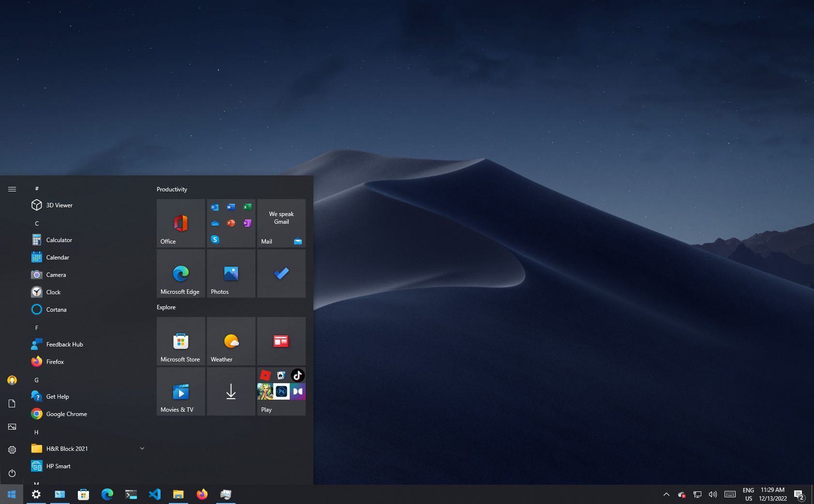Show hidden icons in the system tray
The width and height of the screenshot is (814, 504).
(666, 494)
